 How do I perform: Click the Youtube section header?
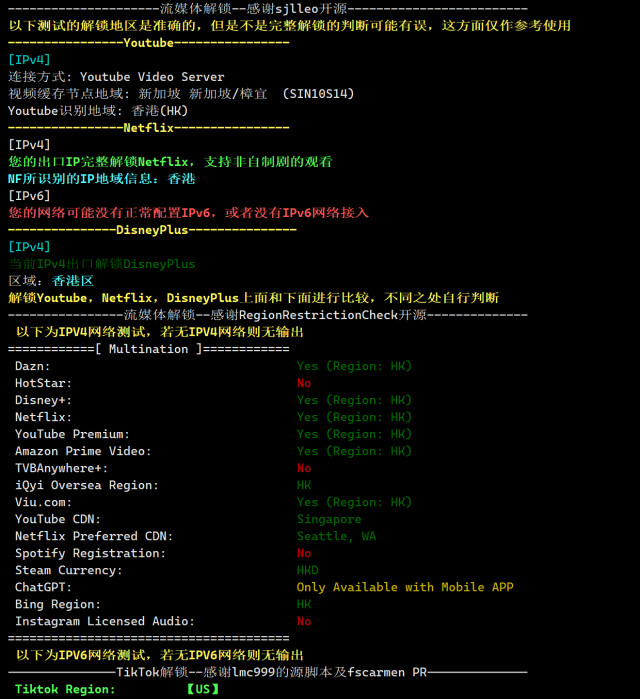click(x=148, y=43)
